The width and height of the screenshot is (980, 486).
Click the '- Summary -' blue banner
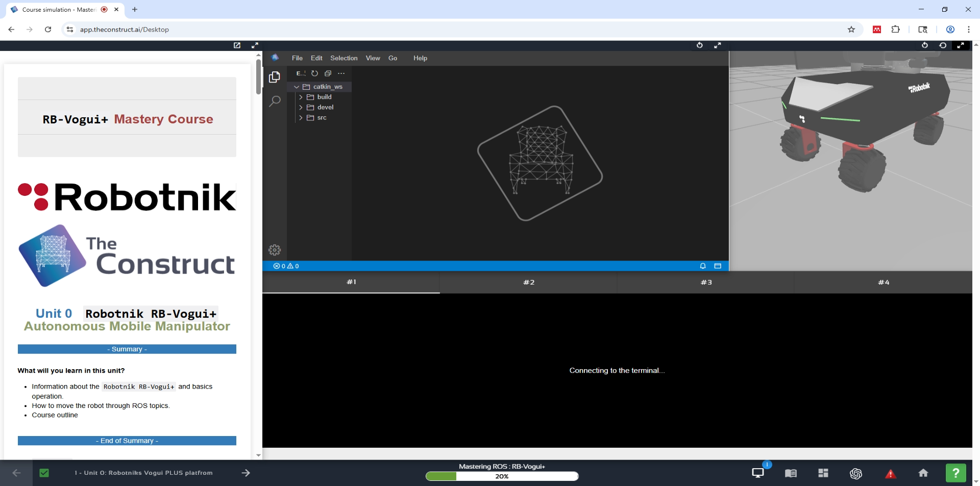pos(127,349)
